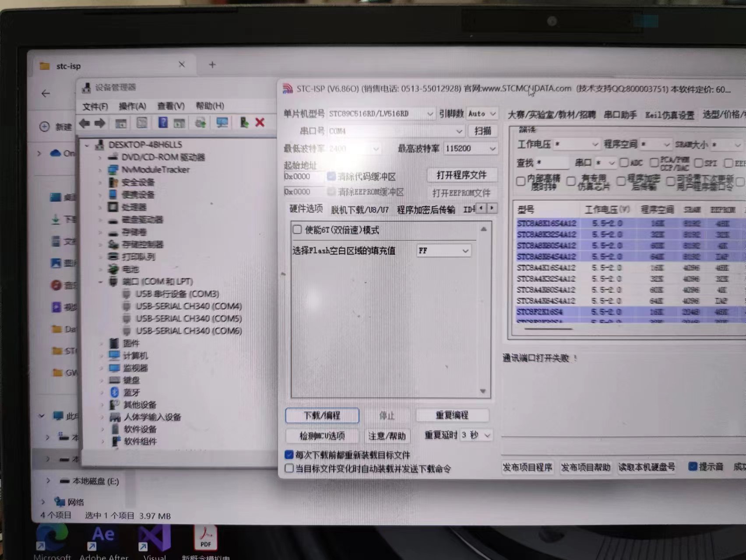Click 重复编程 button

tap(452, 415)
